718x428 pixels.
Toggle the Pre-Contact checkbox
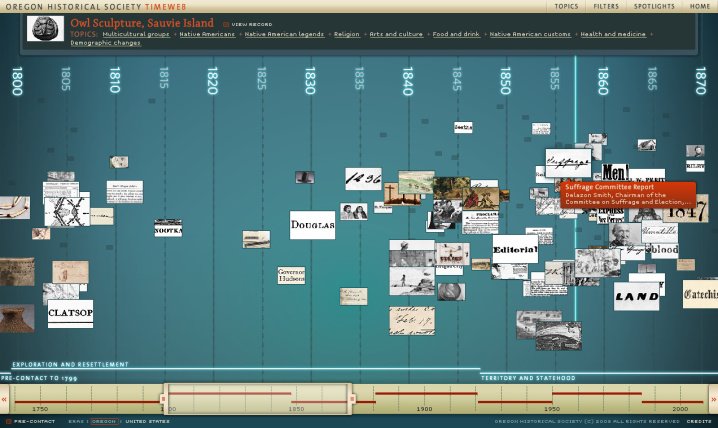(9, 421)
